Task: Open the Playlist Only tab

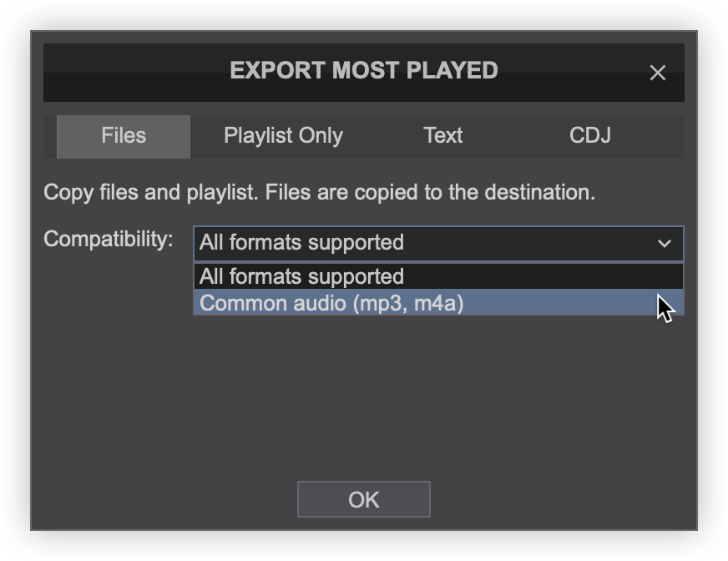Action: [x=283, y=136]
